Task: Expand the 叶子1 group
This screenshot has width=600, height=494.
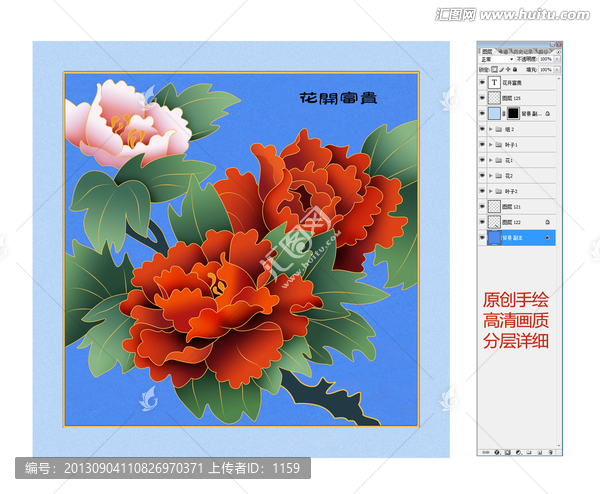Action: [x=491, y=145]
